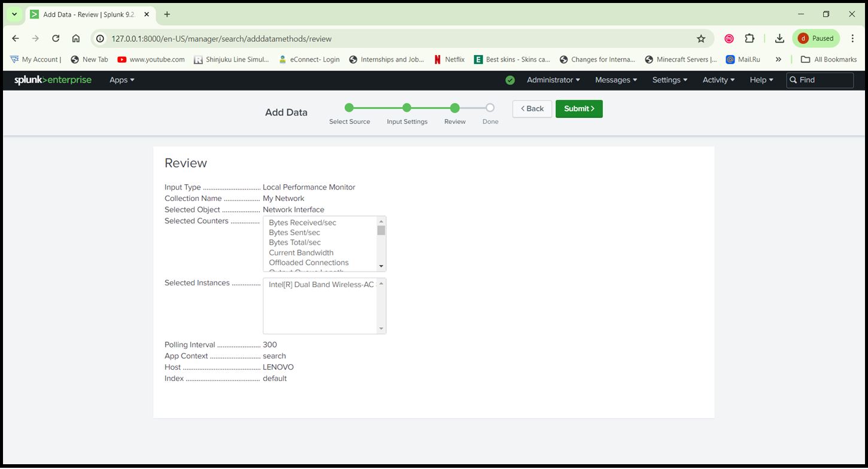This screenshot has height=469, width=868.
Task: Open the Chrome extensions puzzle icon
Action: pyautogui.click(x=749, y=38)
